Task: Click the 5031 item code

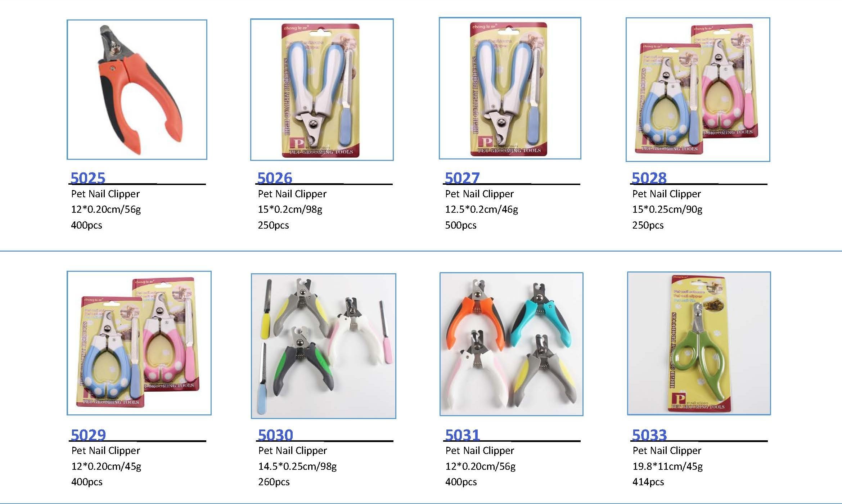Action: (463, 435)
